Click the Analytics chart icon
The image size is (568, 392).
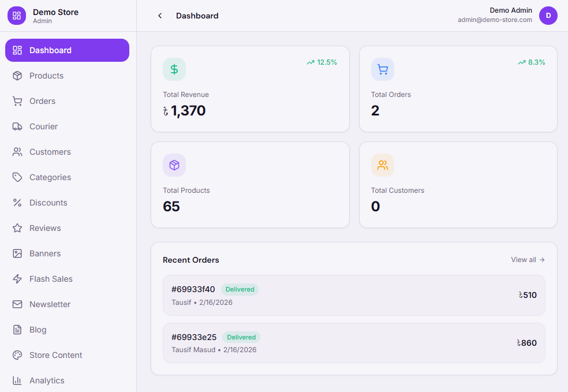coord(18,380)
